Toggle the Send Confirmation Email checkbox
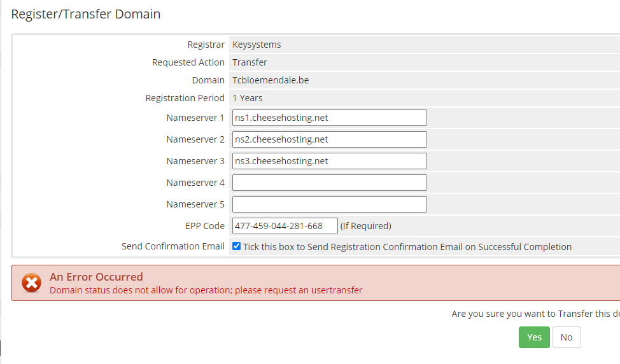This screenshot has height=364, width=620. coord(237,246)
